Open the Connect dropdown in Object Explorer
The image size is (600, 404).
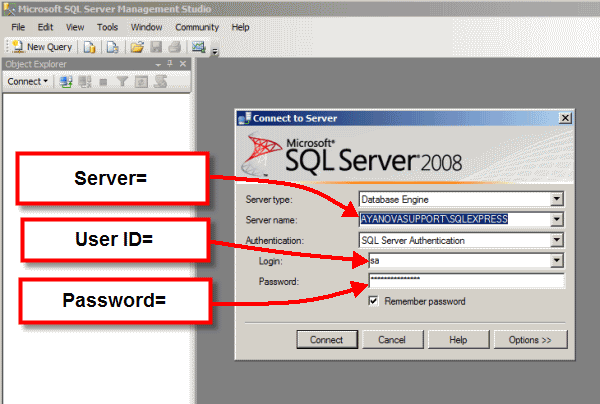tap(28, 81)
